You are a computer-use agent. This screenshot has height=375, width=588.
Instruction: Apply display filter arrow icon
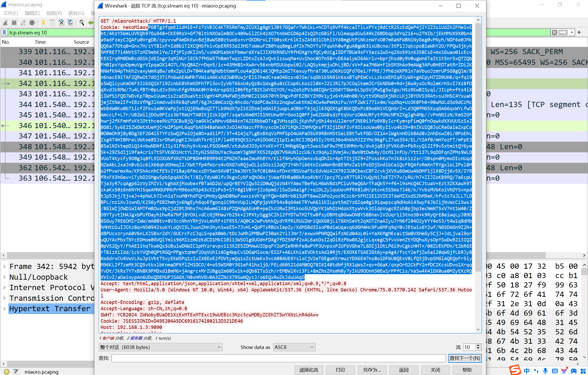point(563,33)
